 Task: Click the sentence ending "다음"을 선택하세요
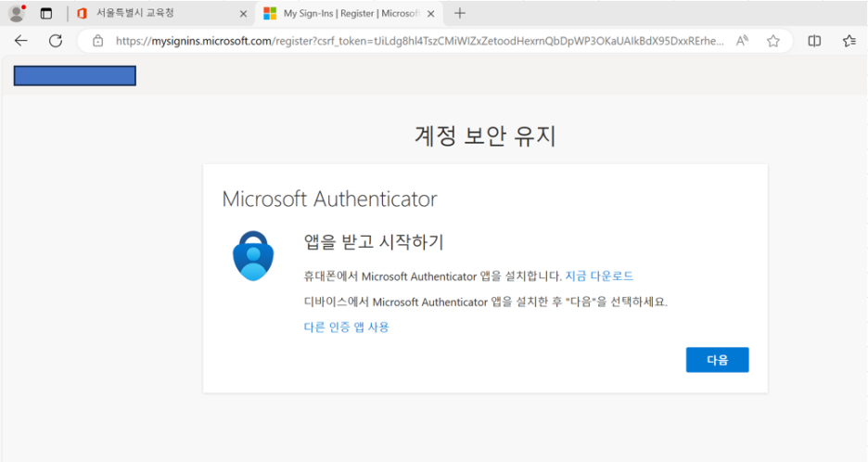(486, 302)
